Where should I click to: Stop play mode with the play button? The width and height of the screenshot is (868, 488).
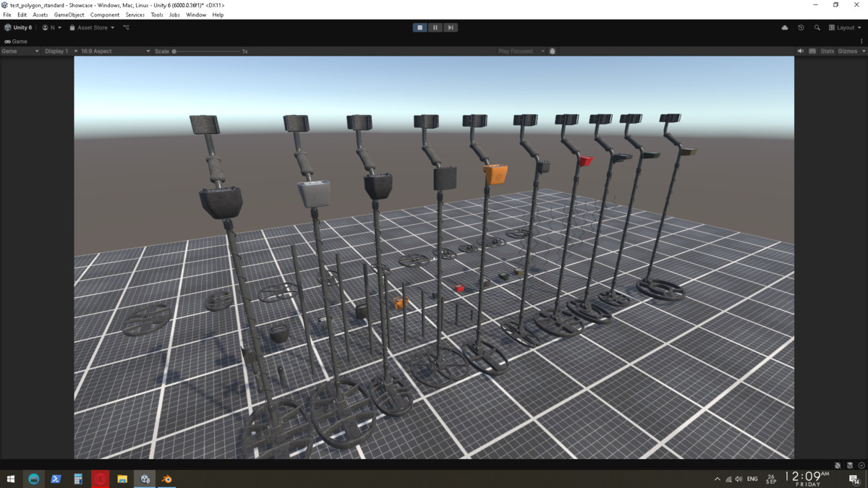pos(420,27)
